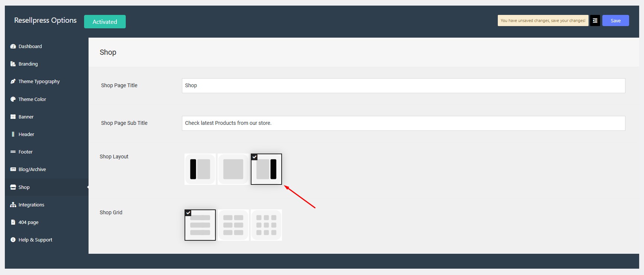Select full-width shop layout without sidebar
Viewport: 644px width, 275px height.
[233, 169]
